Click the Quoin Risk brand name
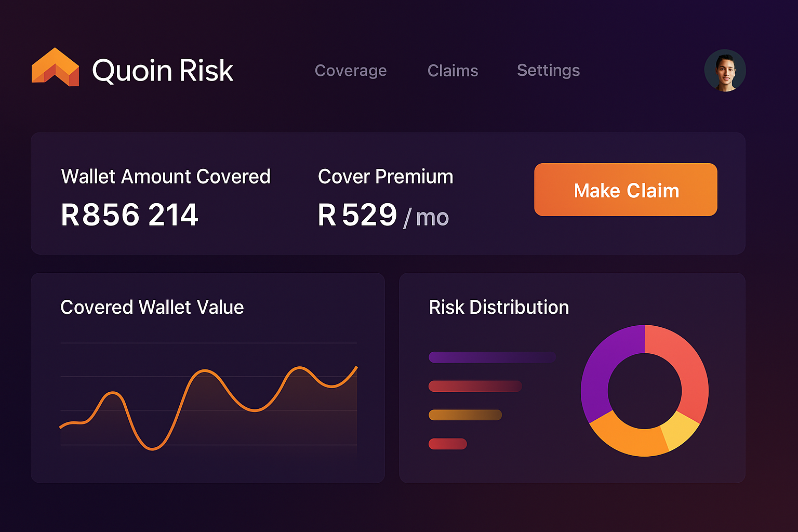Screen dimensions: 798x532 [163, 70]
